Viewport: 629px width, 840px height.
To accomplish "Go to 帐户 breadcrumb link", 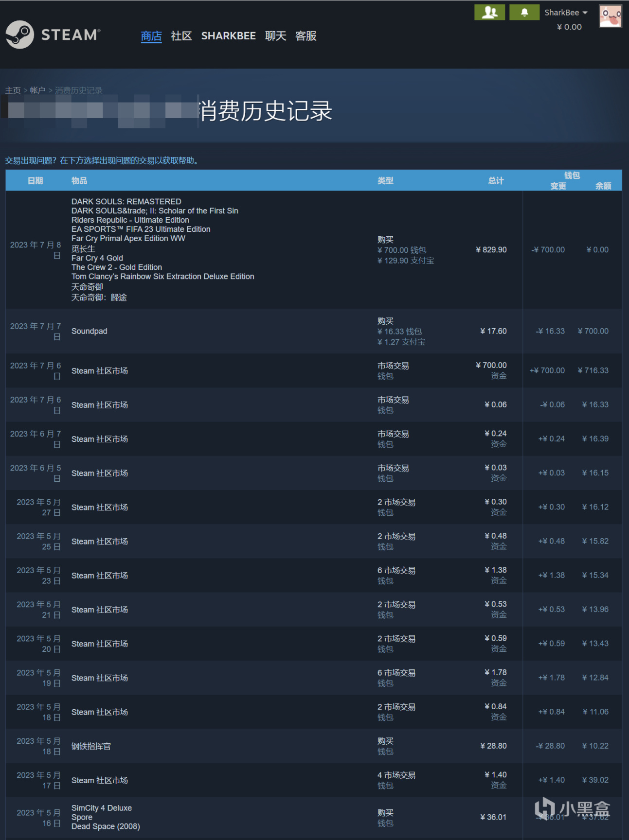I will [x=37, y=90].
